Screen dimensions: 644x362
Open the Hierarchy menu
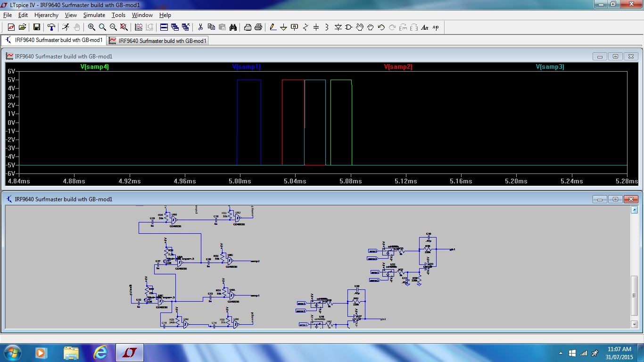pyautogui.click(x=46, y=15)
